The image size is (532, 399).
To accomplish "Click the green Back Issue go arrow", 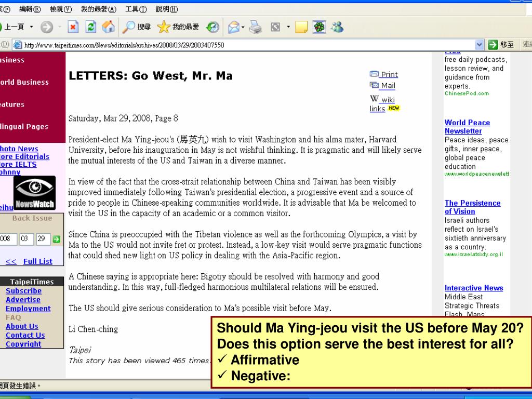I will tap(56, 239).
